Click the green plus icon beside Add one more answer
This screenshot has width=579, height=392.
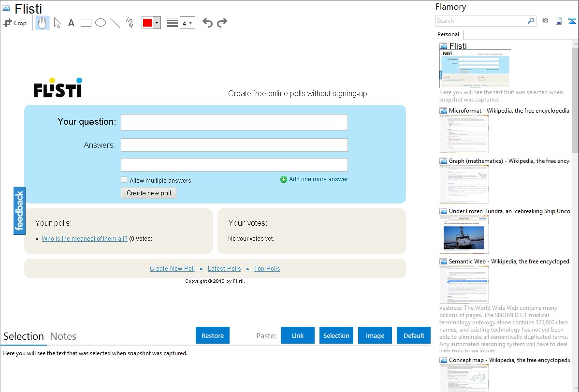[284, 179]
